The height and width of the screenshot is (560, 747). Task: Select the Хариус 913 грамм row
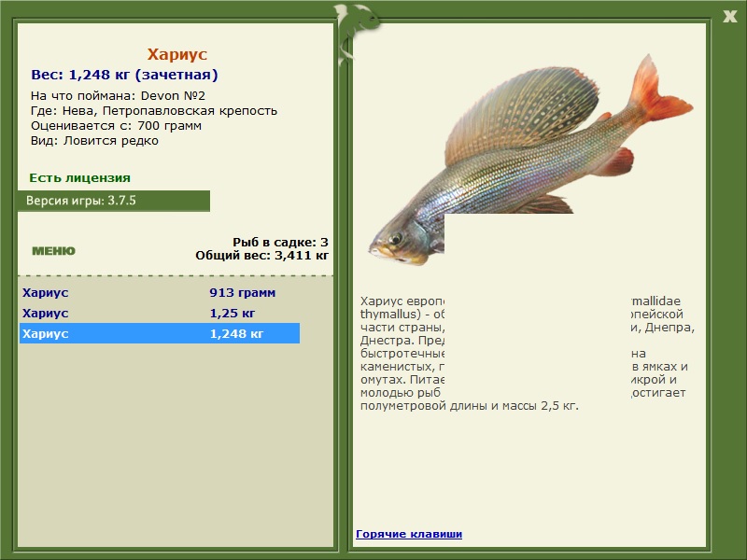(160, 292)
